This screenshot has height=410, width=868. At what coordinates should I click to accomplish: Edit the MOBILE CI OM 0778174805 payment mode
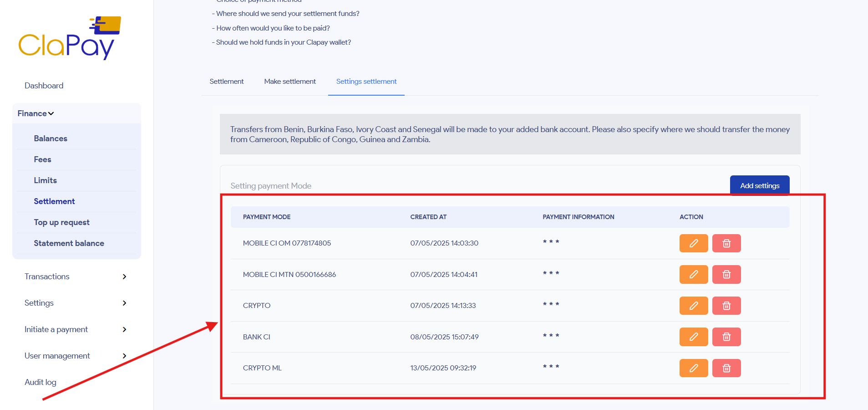(693, 243)
